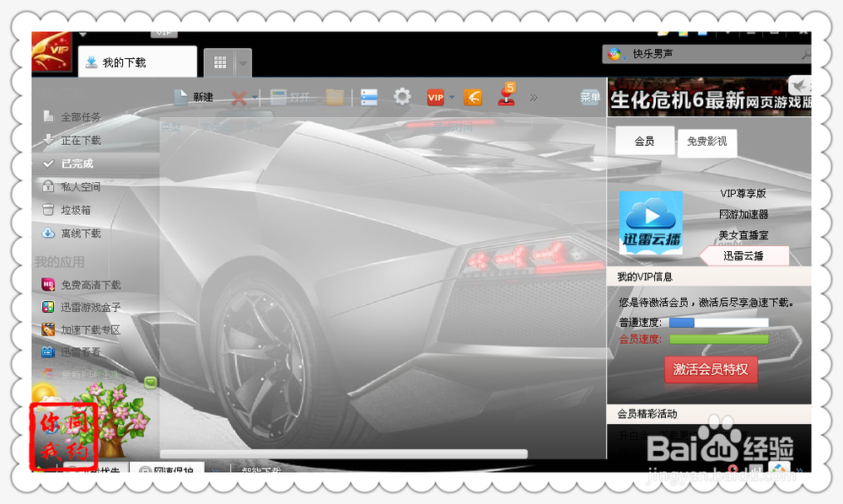
Task: Open the 菜单 menu button
Action: tap(590, 97)
